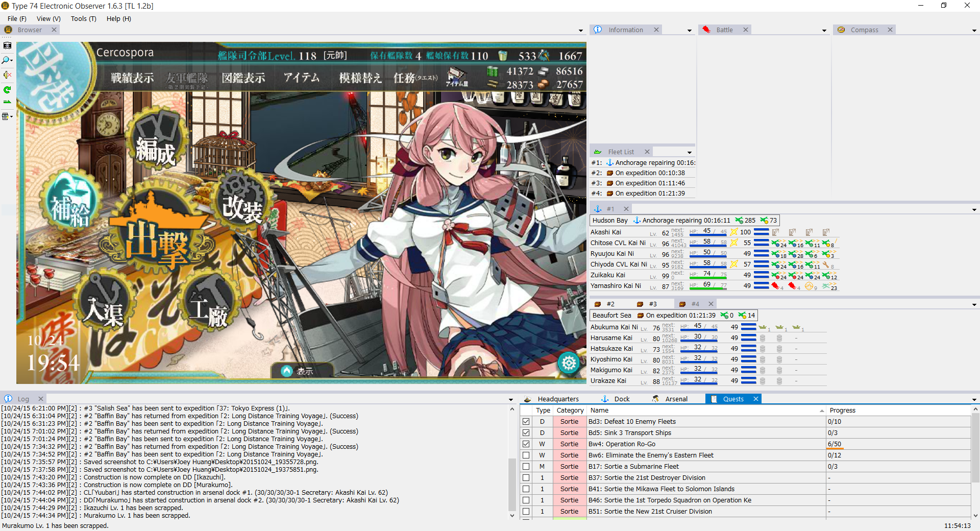
Task: Switch to the Arsenal tab
Action: point(670,399)
